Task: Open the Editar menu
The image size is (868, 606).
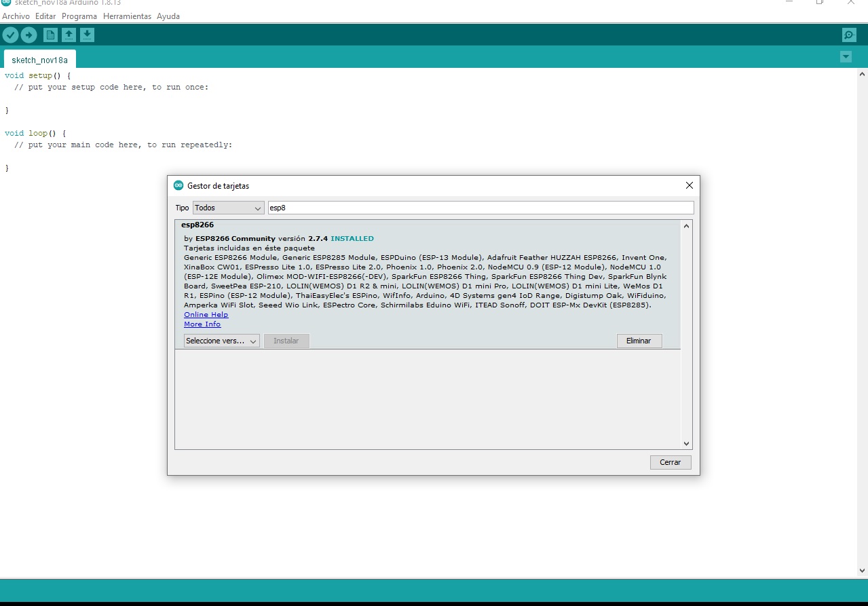Action: click(45, 16)
